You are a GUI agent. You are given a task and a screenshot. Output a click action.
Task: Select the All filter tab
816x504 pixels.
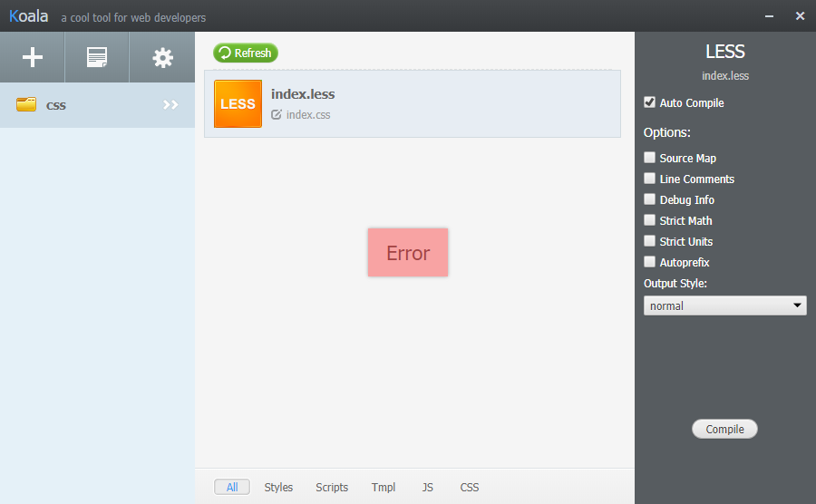(232, 487)
